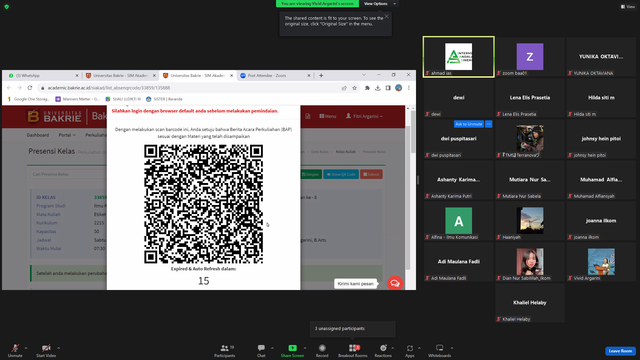
Task: Reload the page in shared browser
Action: click(x=30, y=88)
